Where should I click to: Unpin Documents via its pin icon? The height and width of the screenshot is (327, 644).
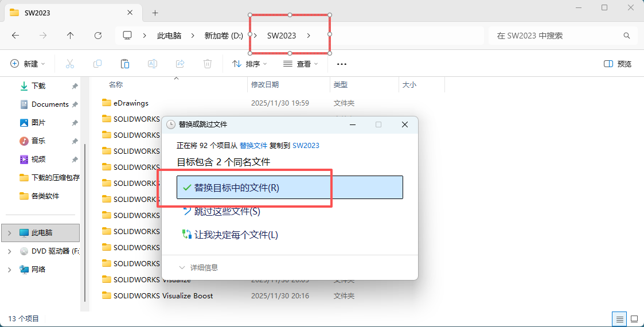[75, 105]
